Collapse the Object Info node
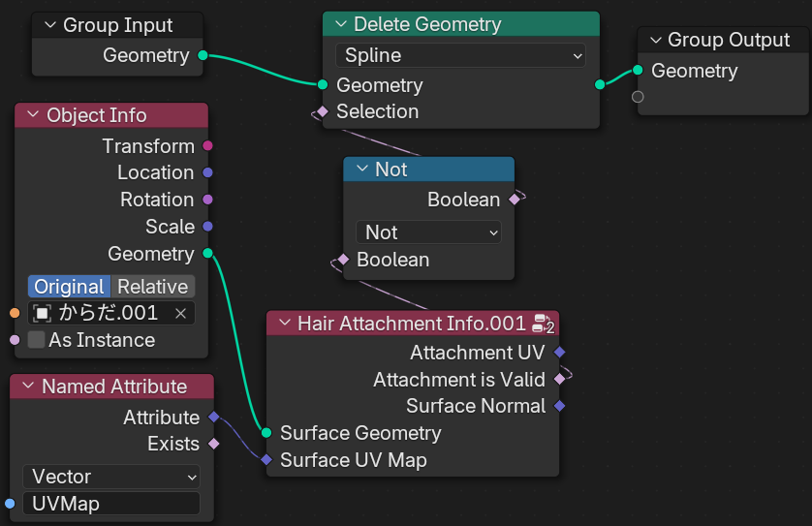 pyautogui.click(x=33, y=115)
